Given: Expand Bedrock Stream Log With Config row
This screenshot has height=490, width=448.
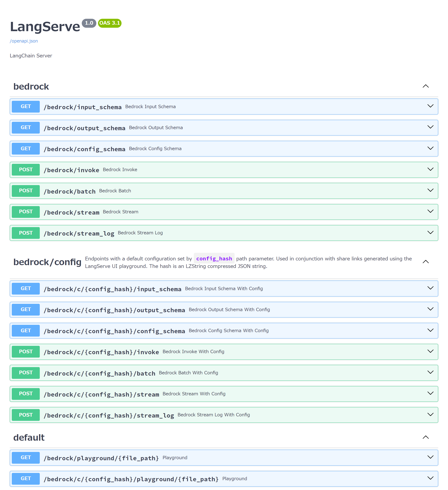Looking at the screenshot, I should click(x=430, y=415).
